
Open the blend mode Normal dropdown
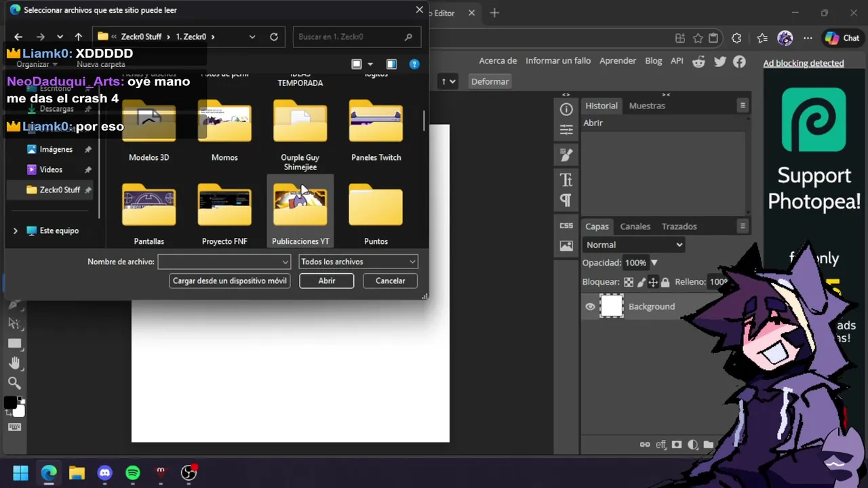coord(633,245)
